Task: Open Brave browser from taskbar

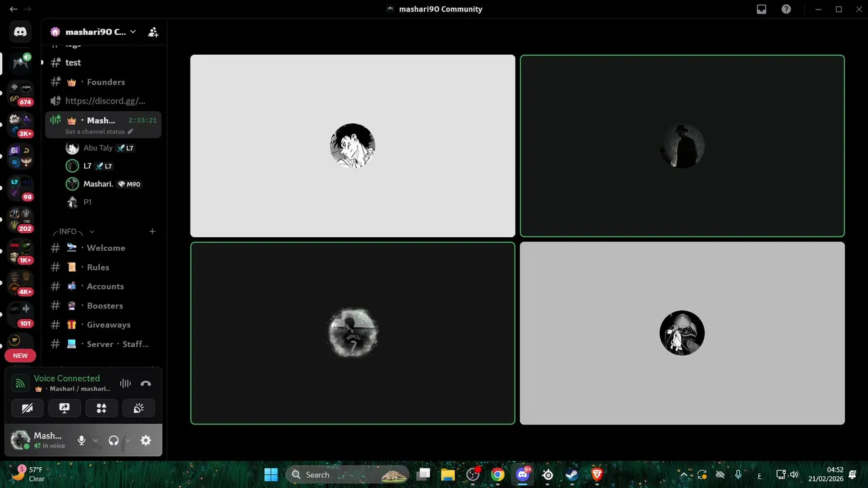Action: pyautogui.click(x=597, y=474)
